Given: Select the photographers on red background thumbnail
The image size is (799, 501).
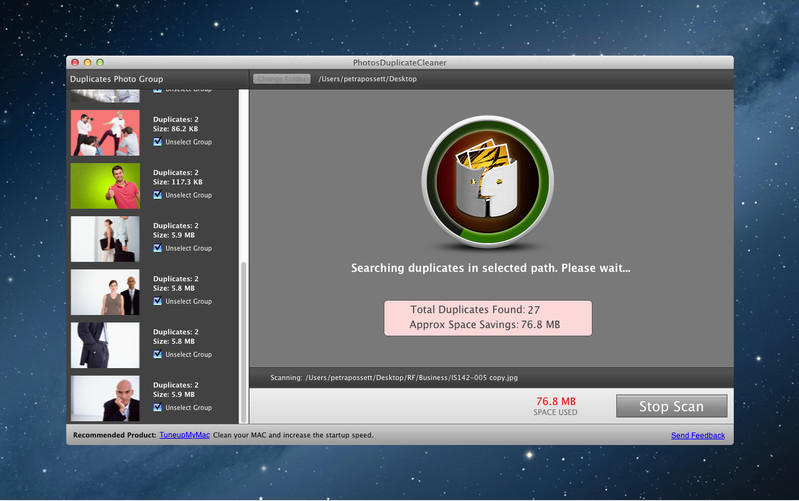Looking at the screenshot, I should click(x=105, y=133).
